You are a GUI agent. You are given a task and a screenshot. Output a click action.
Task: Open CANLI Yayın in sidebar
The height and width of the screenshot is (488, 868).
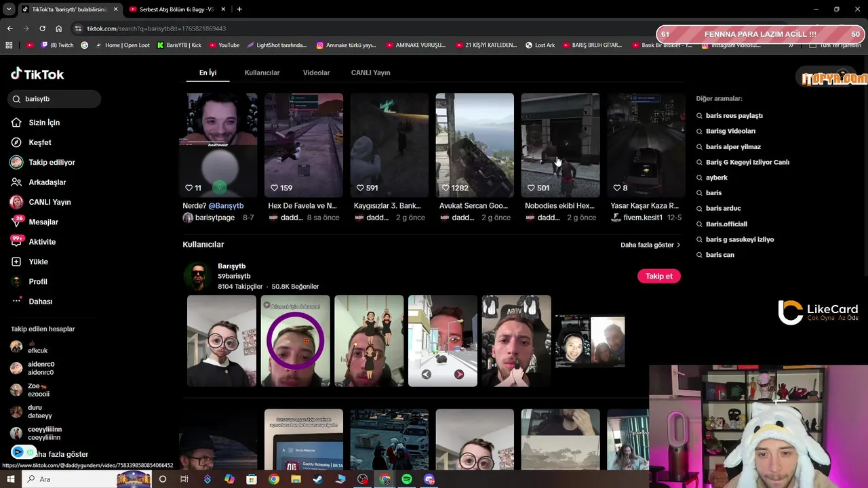pos(41,202)
